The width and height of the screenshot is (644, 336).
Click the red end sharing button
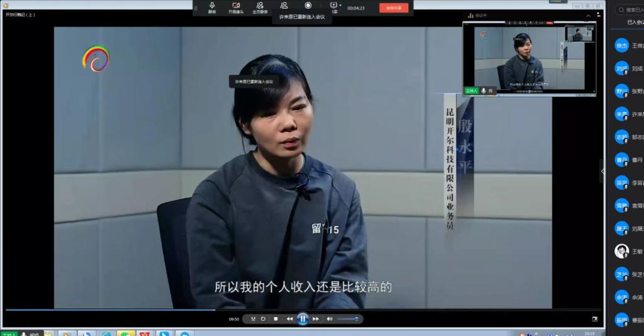click(394, 8)
